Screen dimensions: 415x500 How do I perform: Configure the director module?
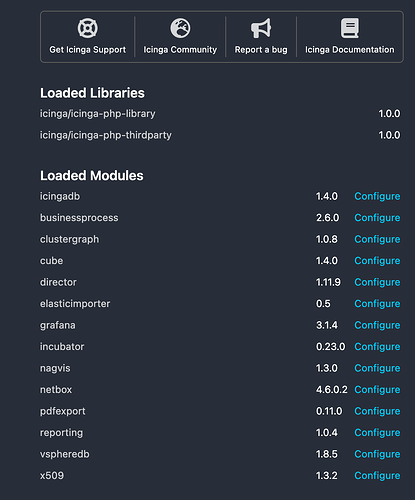(x=377, y=282)
